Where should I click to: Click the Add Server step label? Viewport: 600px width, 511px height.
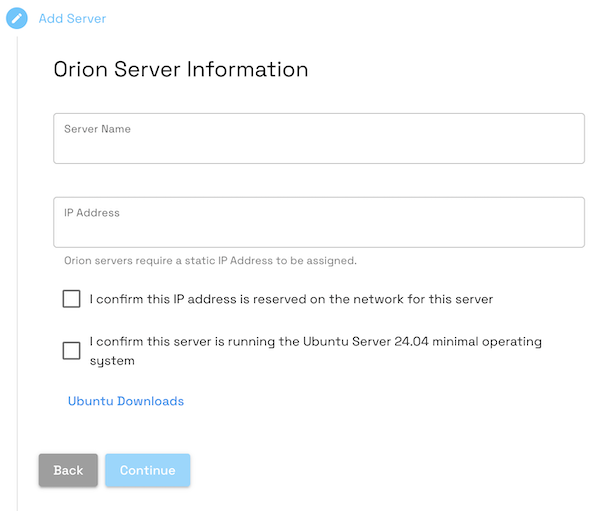(72, 18)
